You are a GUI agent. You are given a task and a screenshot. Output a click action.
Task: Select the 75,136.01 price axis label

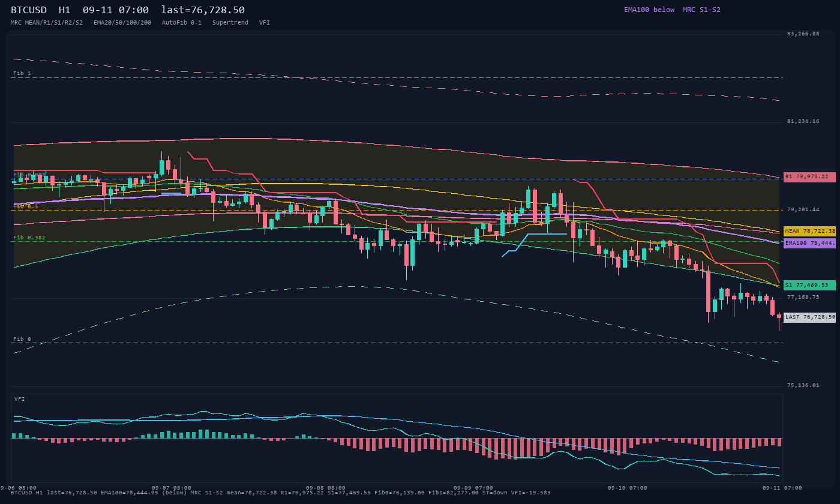pos(803,385)
